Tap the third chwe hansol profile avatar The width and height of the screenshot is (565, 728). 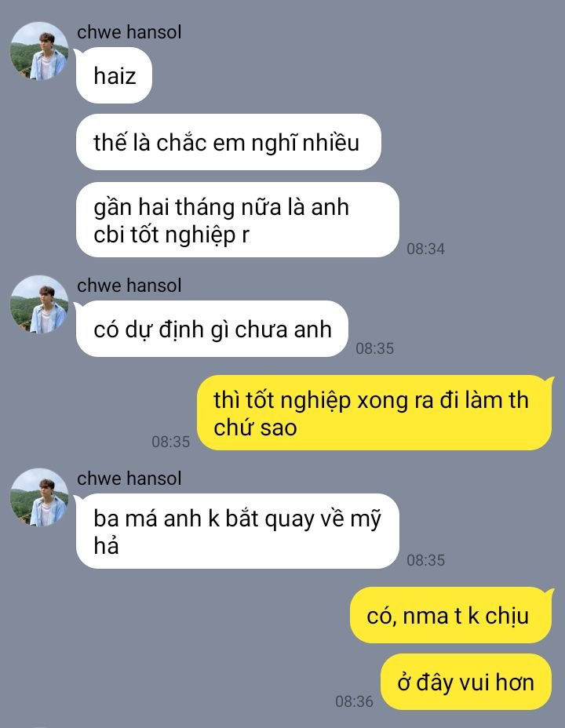39,497
